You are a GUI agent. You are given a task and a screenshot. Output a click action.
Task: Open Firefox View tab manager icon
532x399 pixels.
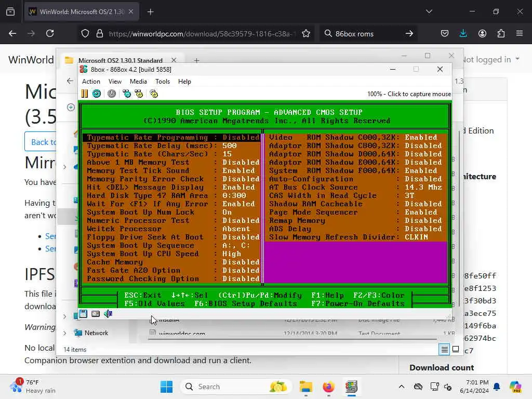(x=10, y=11)
